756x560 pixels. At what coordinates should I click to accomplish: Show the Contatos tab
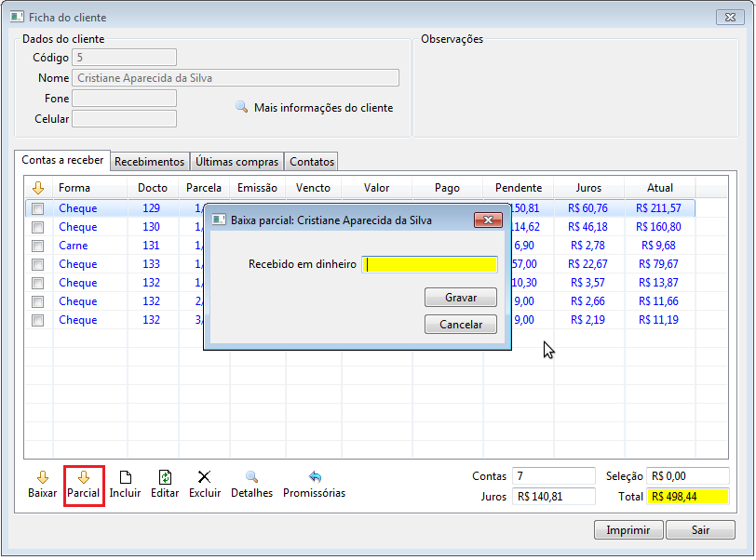point(312,162)
